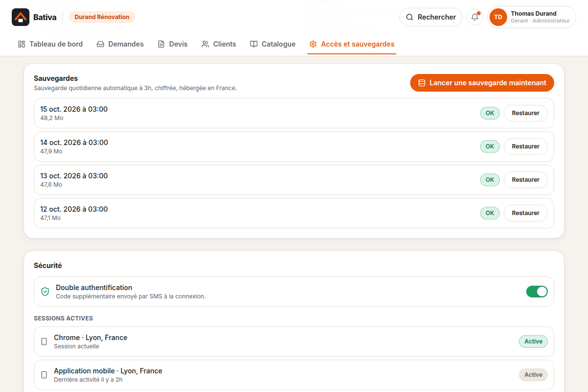This screenshot has height=392, width=588.
Task: Select the Accès et sauvegardes tab
Action: click(x=352, y=44)
